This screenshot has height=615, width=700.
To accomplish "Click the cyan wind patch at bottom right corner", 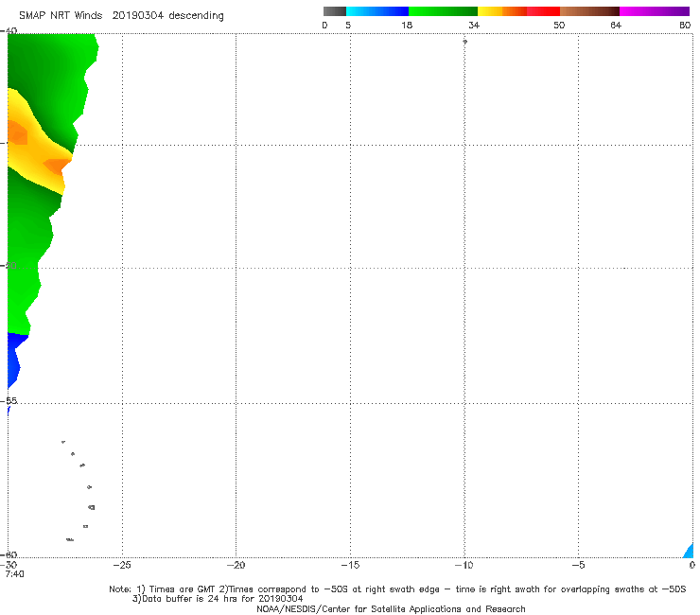I will point(689,551).
